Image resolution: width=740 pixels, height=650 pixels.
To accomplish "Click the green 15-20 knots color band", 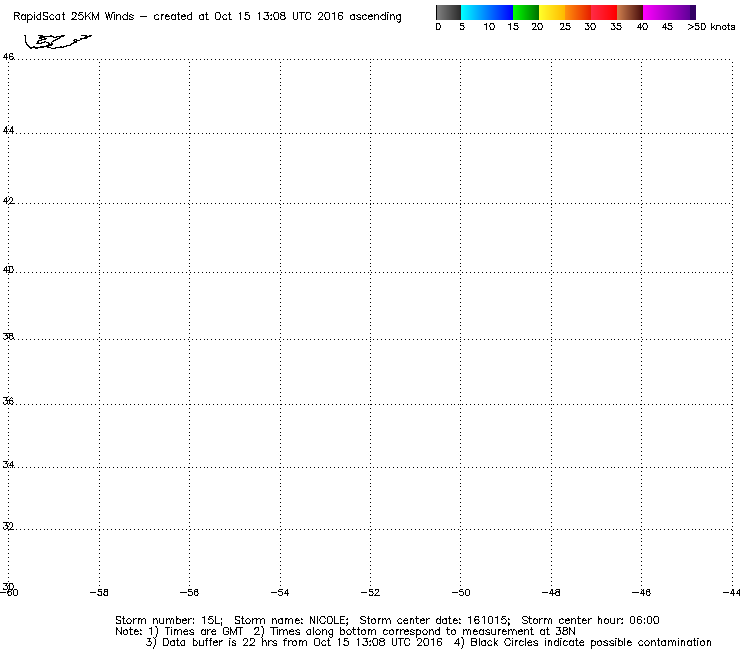I will [526, 12].
